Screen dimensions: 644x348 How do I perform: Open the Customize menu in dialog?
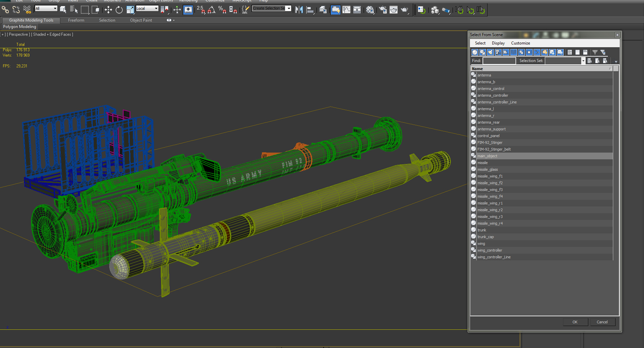coord(520,43)
